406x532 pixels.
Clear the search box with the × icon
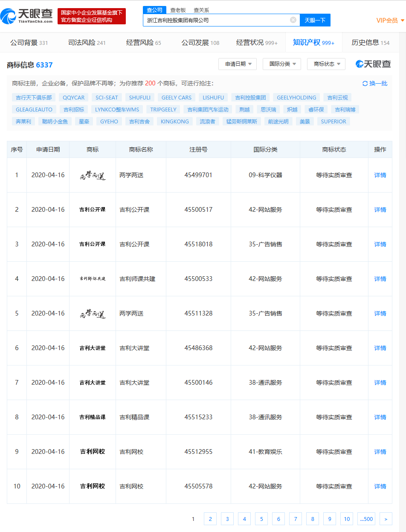click(293, 20)
